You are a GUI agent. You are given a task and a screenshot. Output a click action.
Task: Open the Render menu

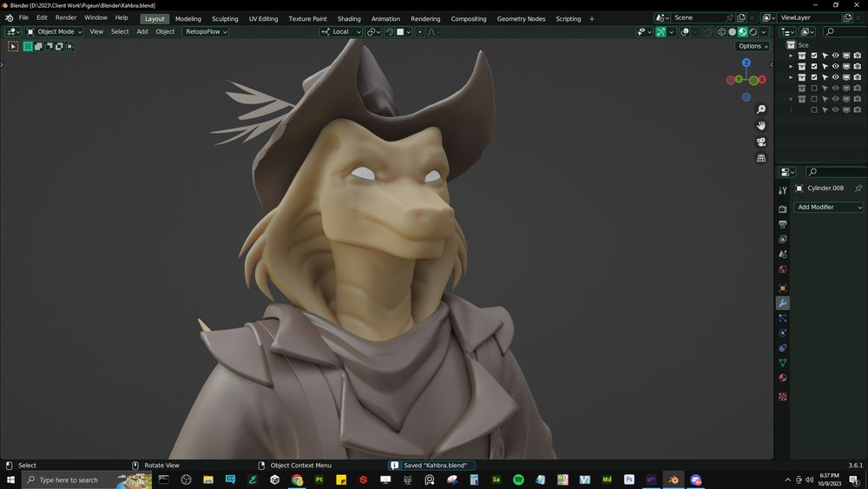(66, 17)
